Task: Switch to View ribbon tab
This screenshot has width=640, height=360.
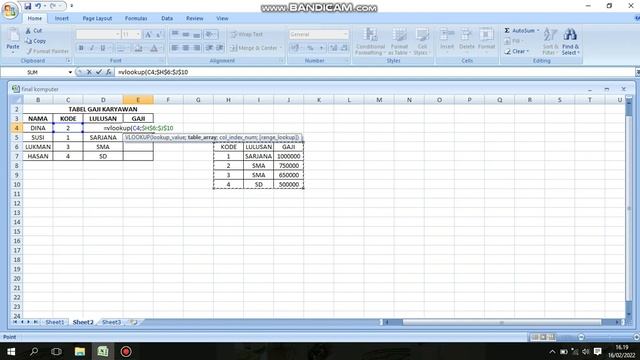Action: pos(222,18)
